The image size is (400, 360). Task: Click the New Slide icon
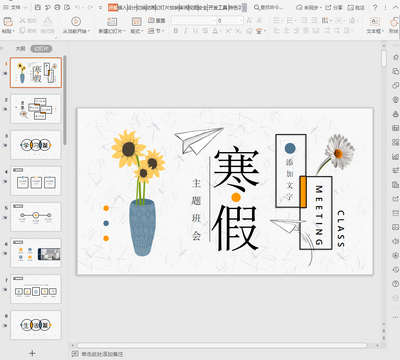pyautogui.click(x=112, y=22)
